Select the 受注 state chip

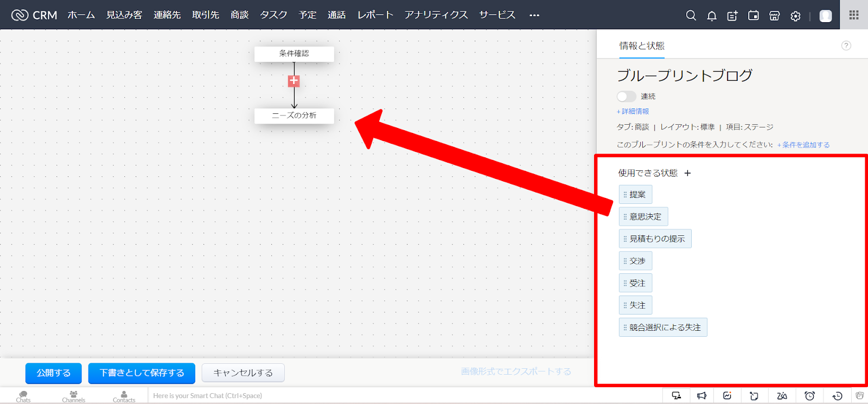(x=635, y=283)
